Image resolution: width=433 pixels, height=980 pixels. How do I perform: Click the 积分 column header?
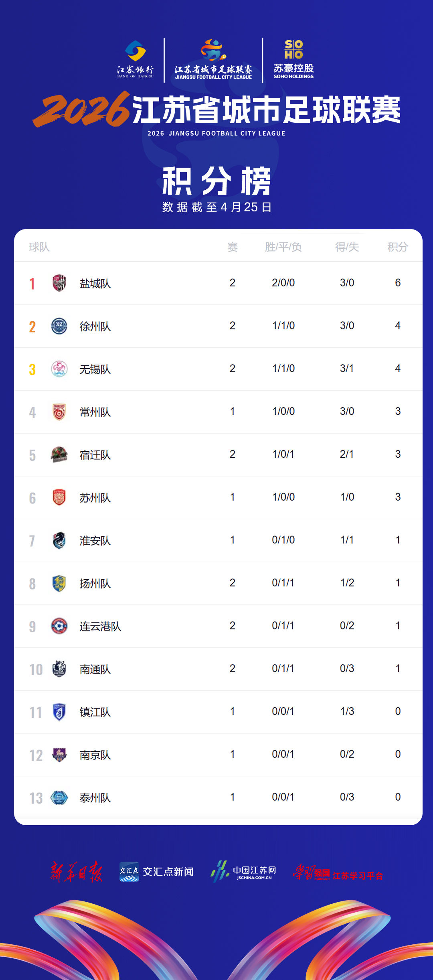[x=397, y=247]
